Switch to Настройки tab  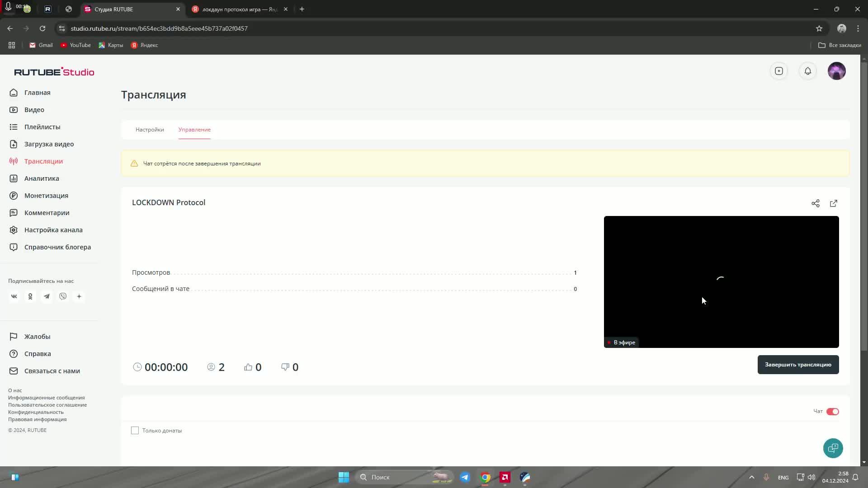(x=150, y=129)
